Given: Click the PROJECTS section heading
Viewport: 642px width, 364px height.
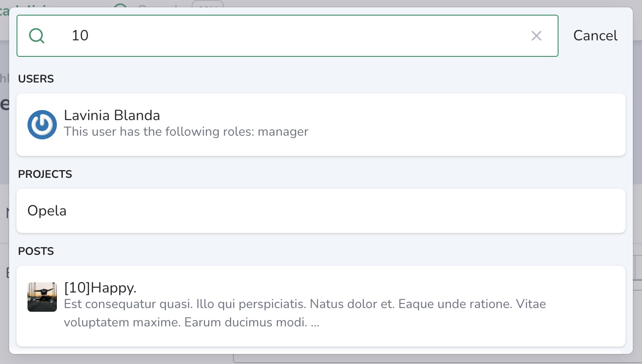Looking at the screenshot, I should pyautogui.click(x=45, y=174).
